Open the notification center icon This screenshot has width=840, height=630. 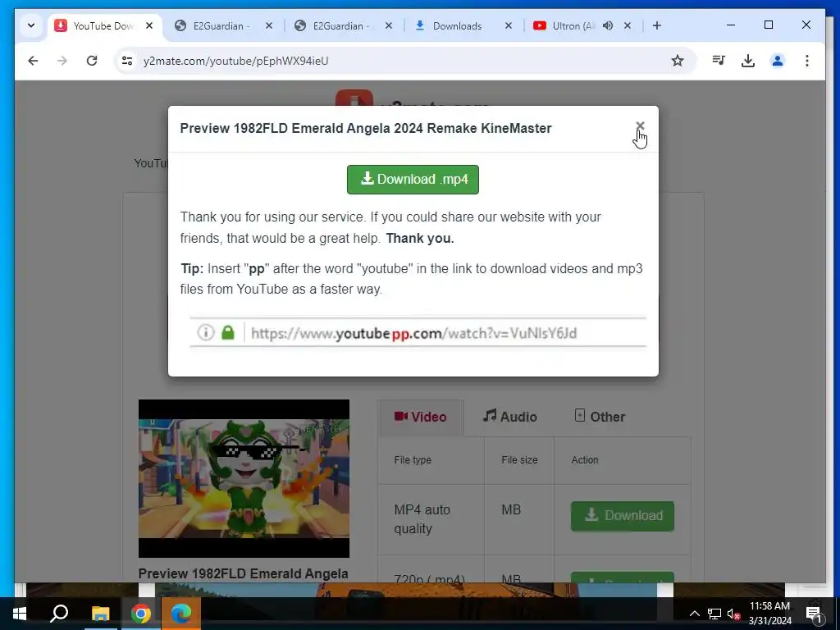tap(814, 614)
